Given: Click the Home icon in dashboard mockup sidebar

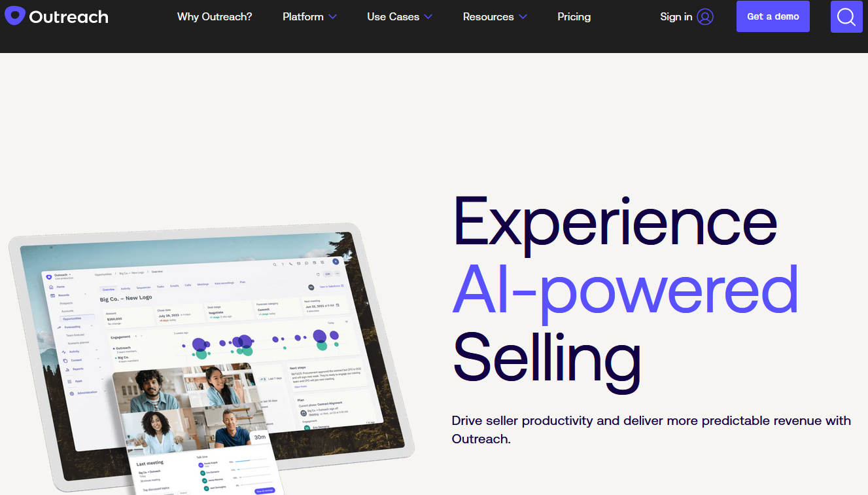Looking at the screenshot, I should click(52, 287).
